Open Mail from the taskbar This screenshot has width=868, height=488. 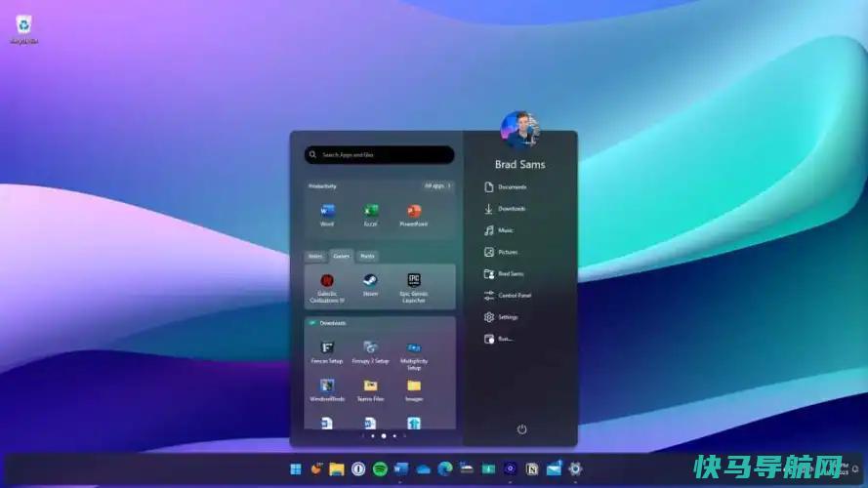coord(554,468)
